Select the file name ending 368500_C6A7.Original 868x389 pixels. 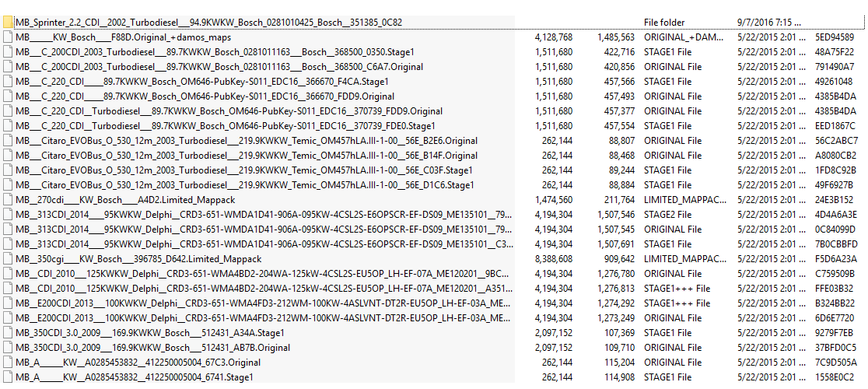point(219,67)
